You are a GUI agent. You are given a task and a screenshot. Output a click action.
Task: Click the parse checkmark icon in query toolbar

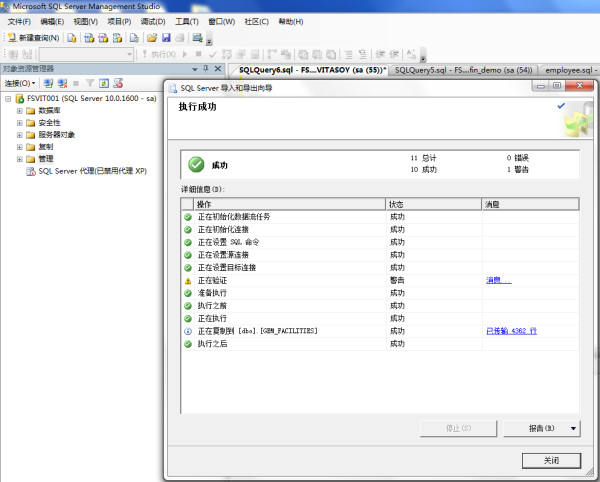tap(213, 54)
